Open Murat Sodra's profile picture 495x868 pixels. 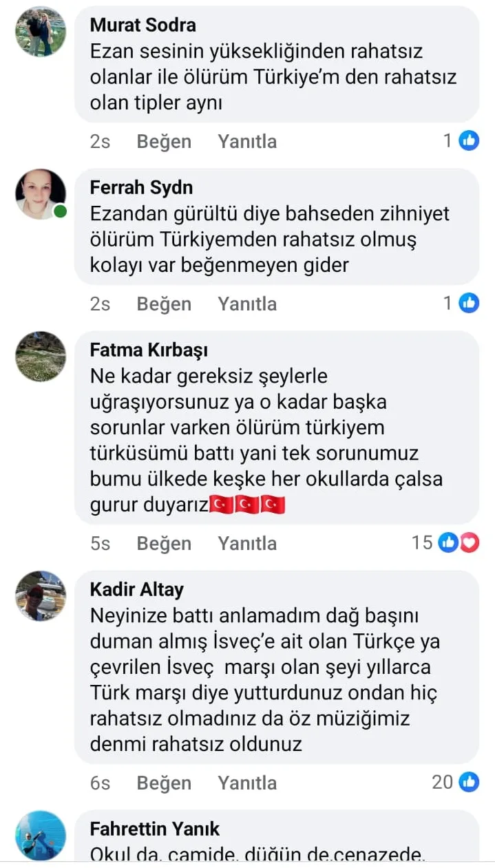(41, 32)
